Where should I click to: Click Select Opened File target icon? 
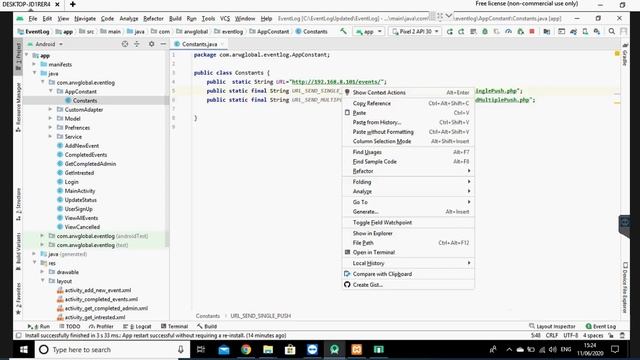pyautogui.click(x=125, y=44)
